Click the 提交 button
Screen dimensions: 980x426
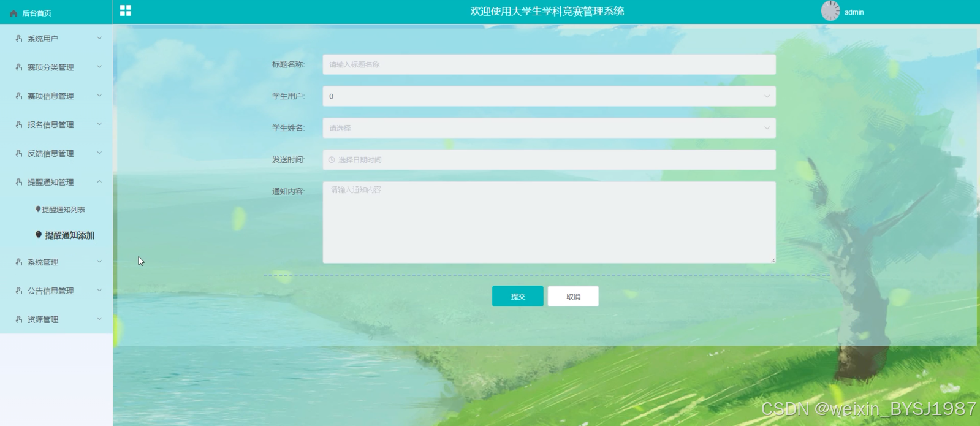(518, 296)
